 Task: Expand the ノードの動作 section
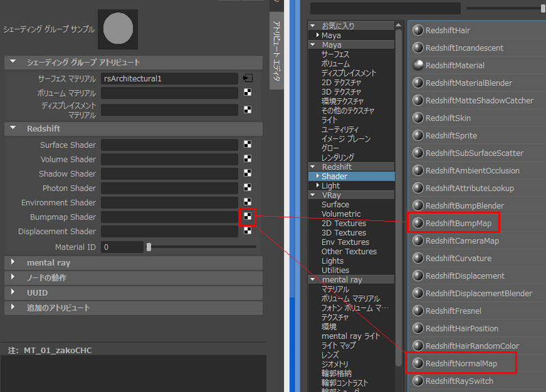[13, 277]
